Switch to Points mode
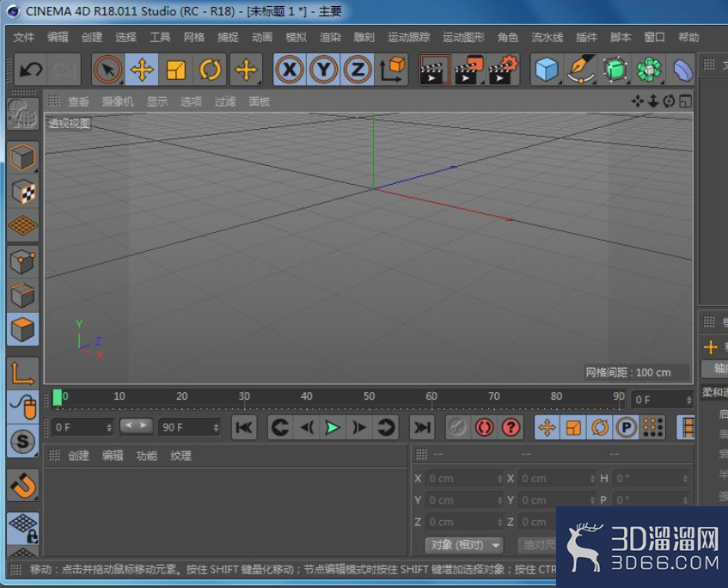 click(22, 261)
